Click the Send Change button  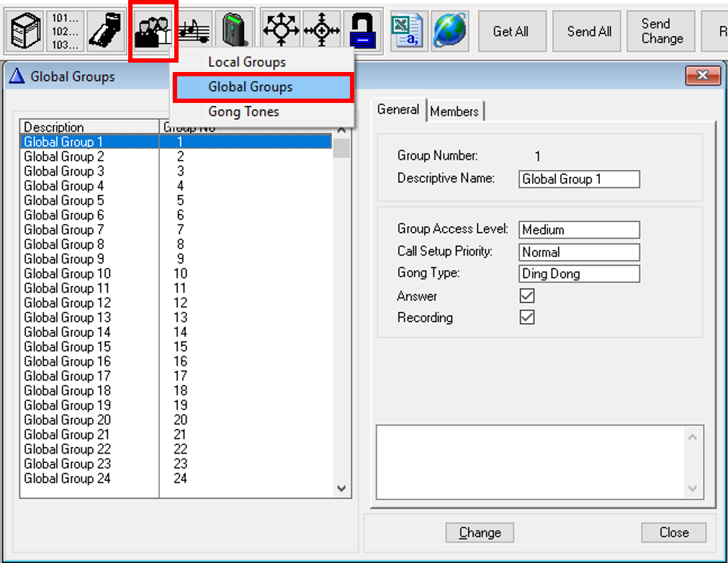tap(661, 31)
